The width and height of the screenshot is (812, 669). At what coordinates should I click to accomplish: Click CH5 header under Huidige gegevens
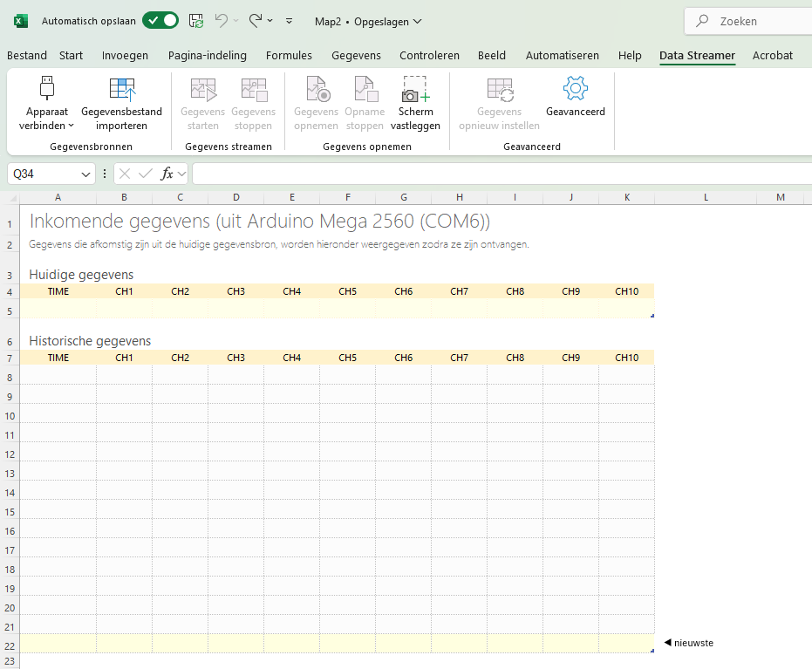[x=347, y=291]
